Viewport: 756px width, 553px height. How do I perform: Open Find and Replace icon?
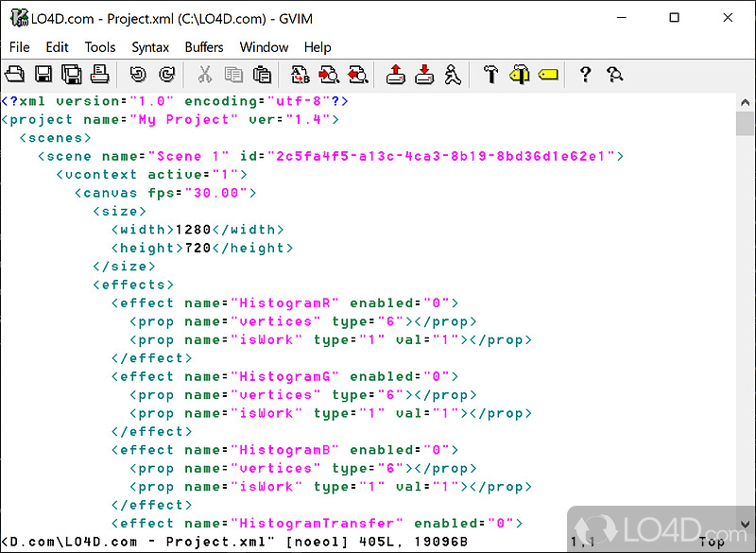point(300,75)
